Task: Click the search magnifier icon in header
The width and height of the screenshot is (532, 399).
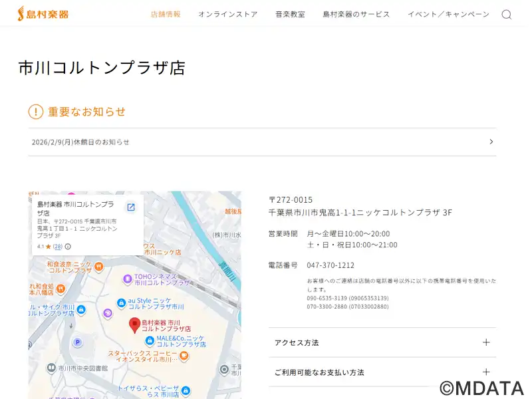Action: tap(506, 15)
